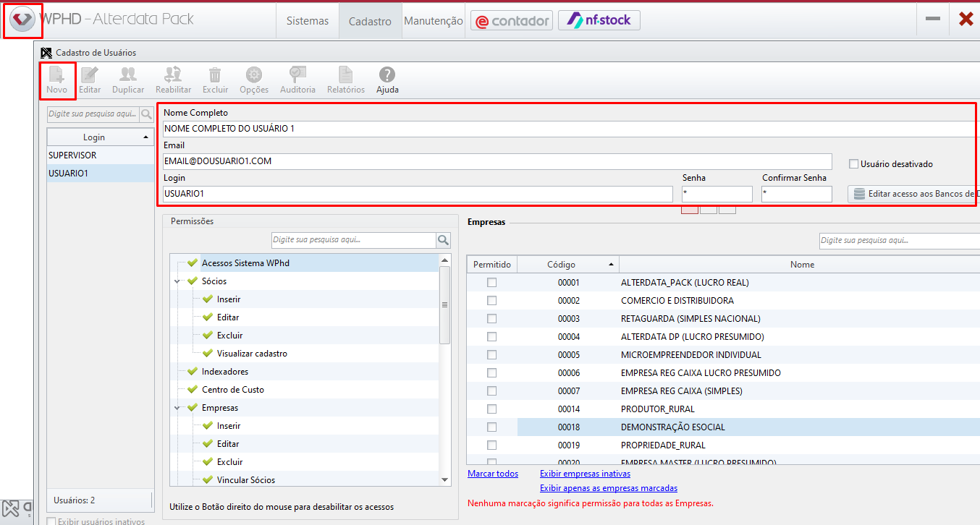Enable the Usuário desativado checkbox
Screen dimensions: 980x525
click(x=853, y=164)
